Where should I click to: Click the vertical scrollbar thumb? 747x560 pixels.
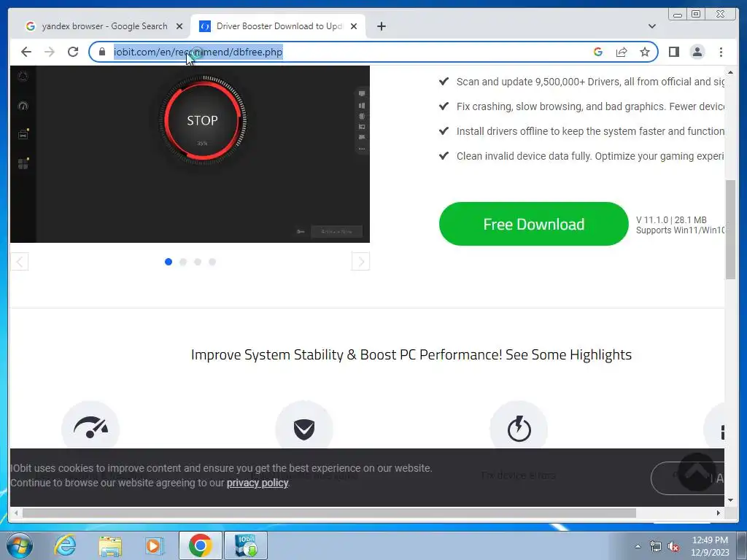pos(730,230)
